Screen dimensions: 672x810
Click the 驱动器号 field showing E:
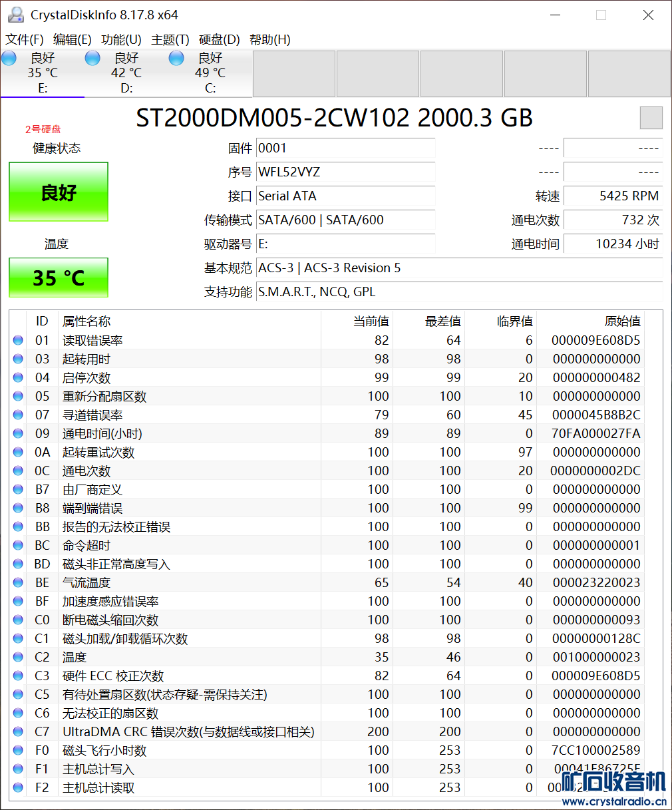coord(345,244)
